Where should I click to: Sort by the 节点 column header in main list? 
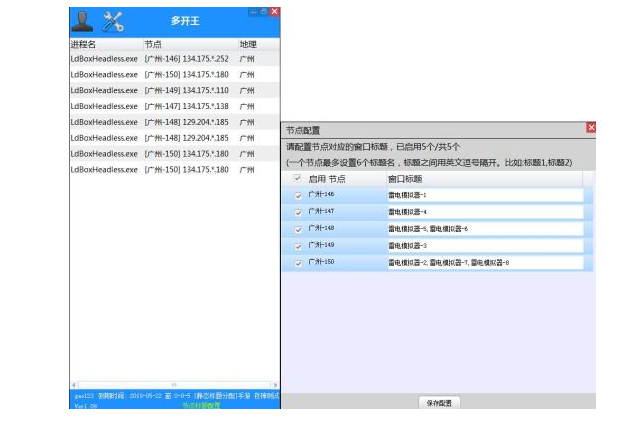(153, 45)
